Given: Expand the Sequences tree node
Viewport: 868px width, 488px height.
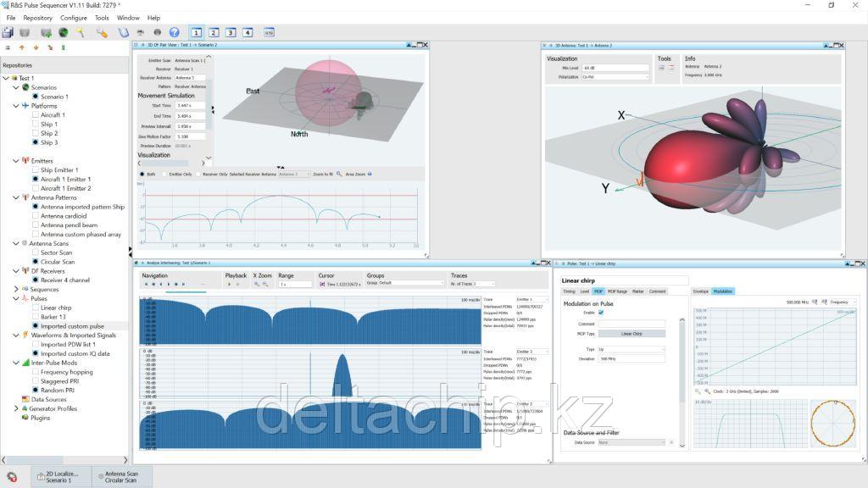Looking at the screenshot, I should click(16, 290).
